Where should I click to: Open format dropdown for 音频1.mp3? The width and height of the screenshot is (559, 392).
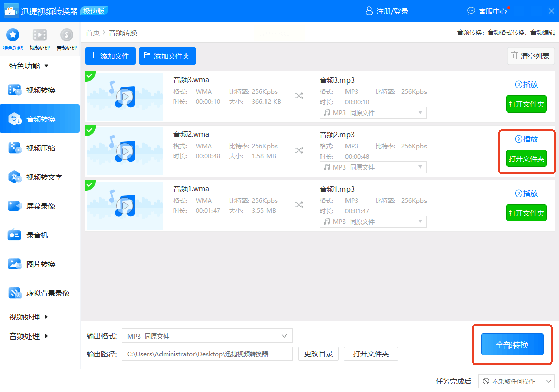[373, 222]
